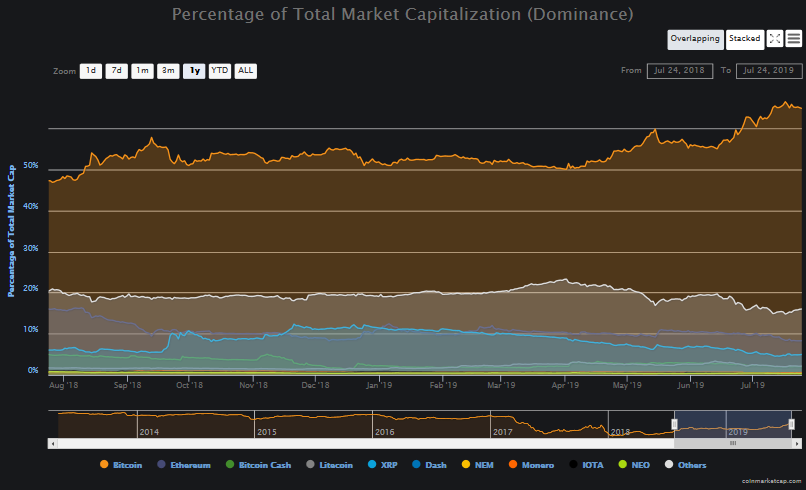Viewport: 806px width, 490px height.
Task: Click the XRP legend dot
Action: point(372,464)
